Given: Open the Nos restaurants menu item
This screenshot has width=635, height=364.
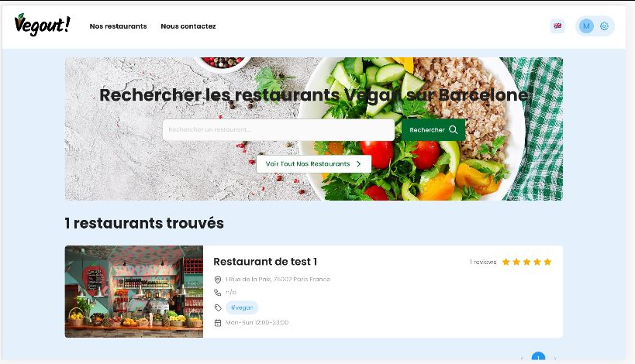Looking at the screenshot, I should (119, 26).
